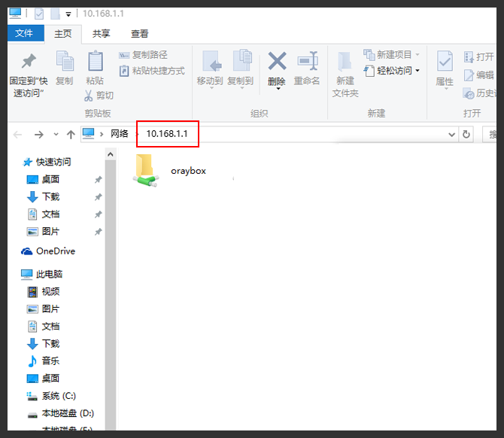
Task: Select Copy path in the ribbon
Action: [144, 55]
